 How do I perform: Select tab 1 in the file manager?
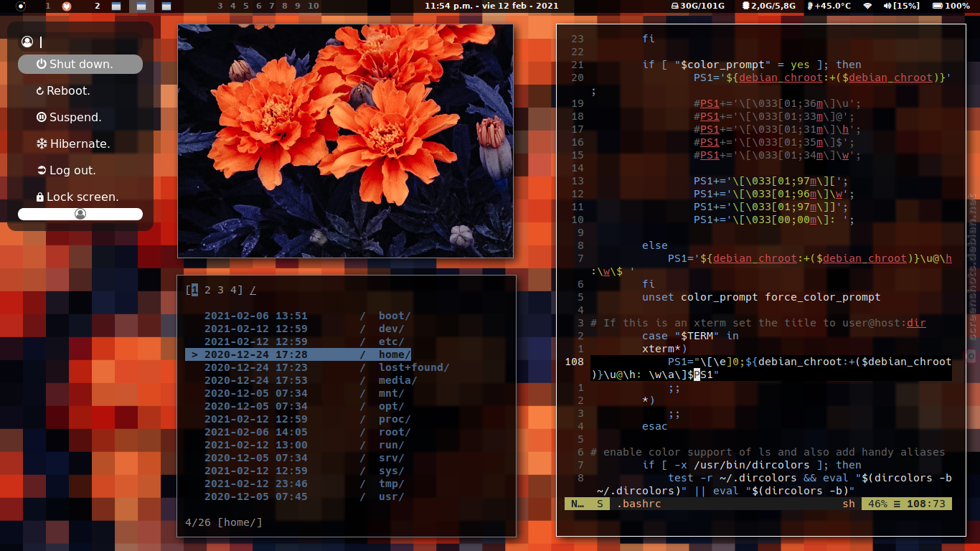194,290
